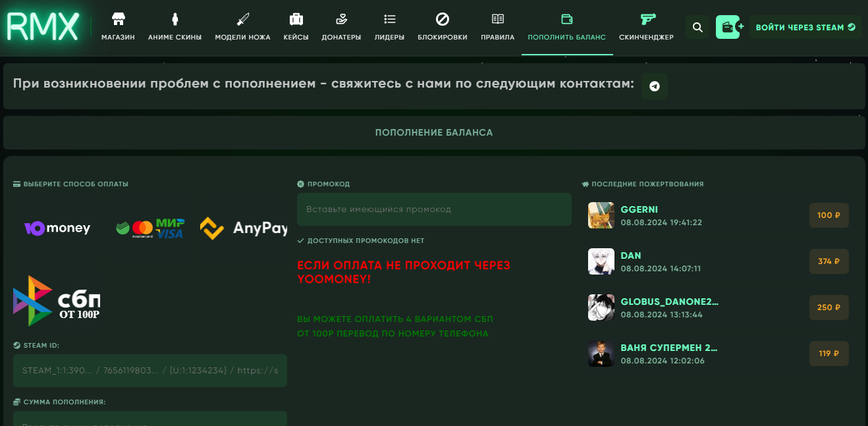Select YooMoney payment method
Screen dimensions: 868x426
pos(57,228)
